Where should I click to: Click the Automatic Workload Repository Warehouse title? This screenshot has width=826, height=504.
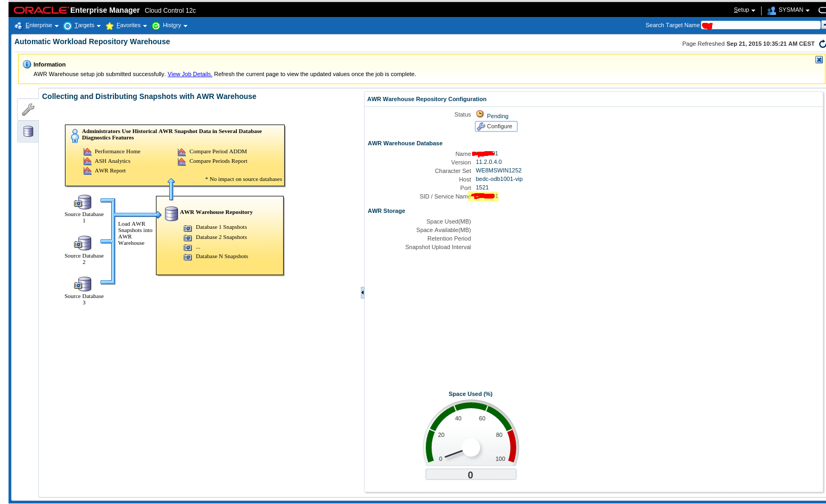pyautogui.click(x=92, y=42)
